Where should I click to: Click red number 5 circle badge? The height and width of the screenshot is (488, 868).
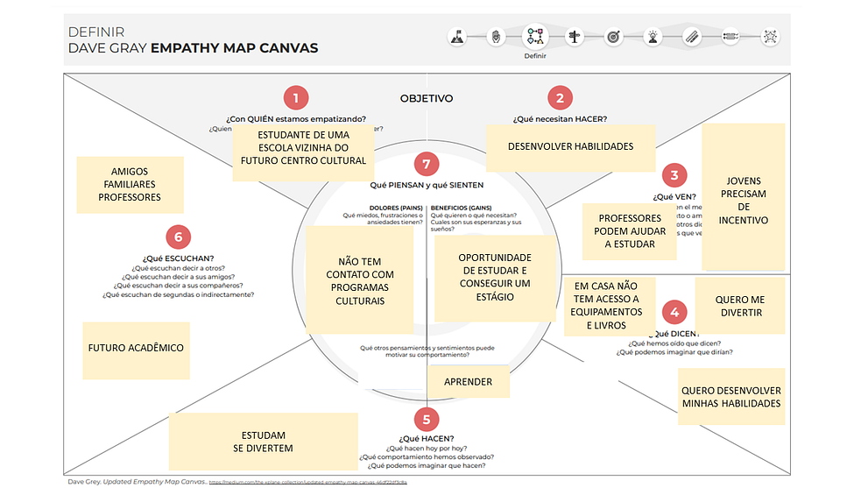(427, 420)
